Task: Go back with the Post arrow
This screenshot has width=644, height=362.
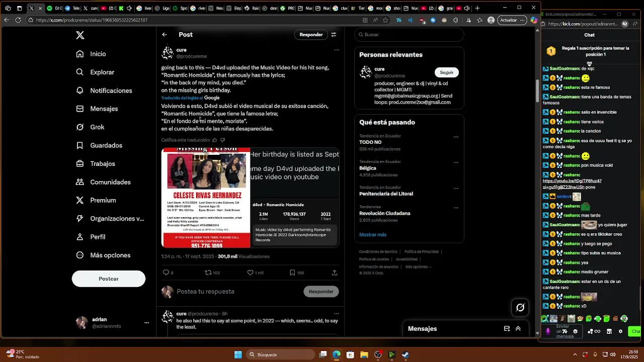Action: click(x=165, y=35)
